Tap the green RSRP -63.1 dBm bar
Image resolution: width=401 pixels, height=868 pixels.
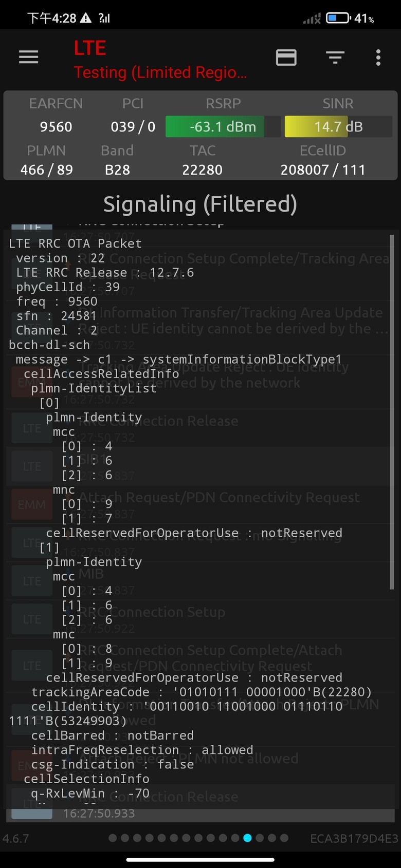point(215,127)
